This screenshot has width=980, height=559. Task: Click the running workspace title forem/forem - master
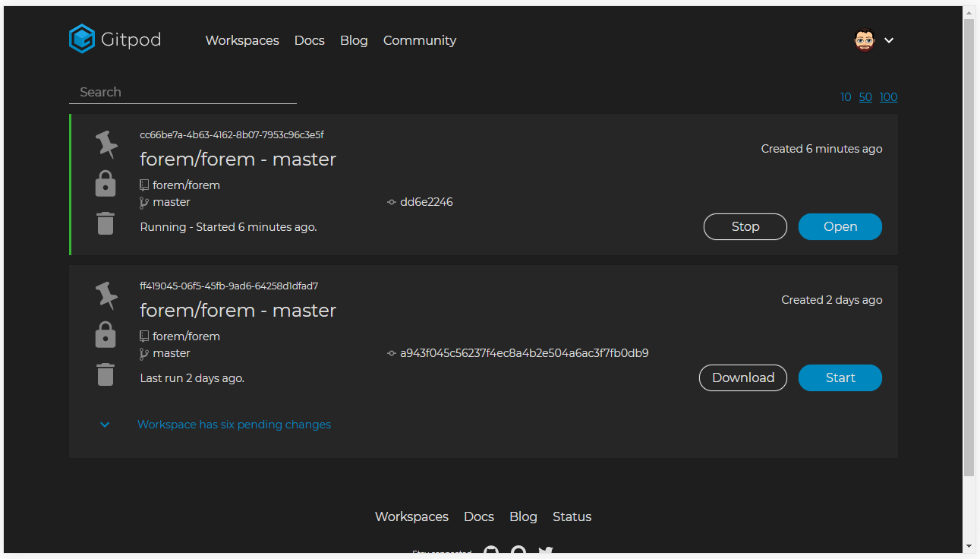tap(238, 159)
